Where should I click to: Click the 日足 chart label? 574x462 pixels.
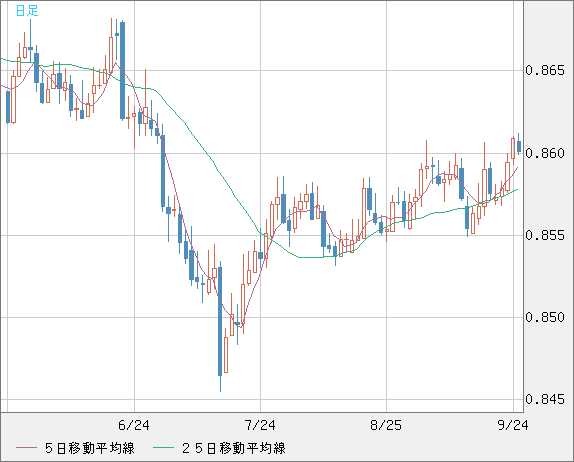click(27, 11)
